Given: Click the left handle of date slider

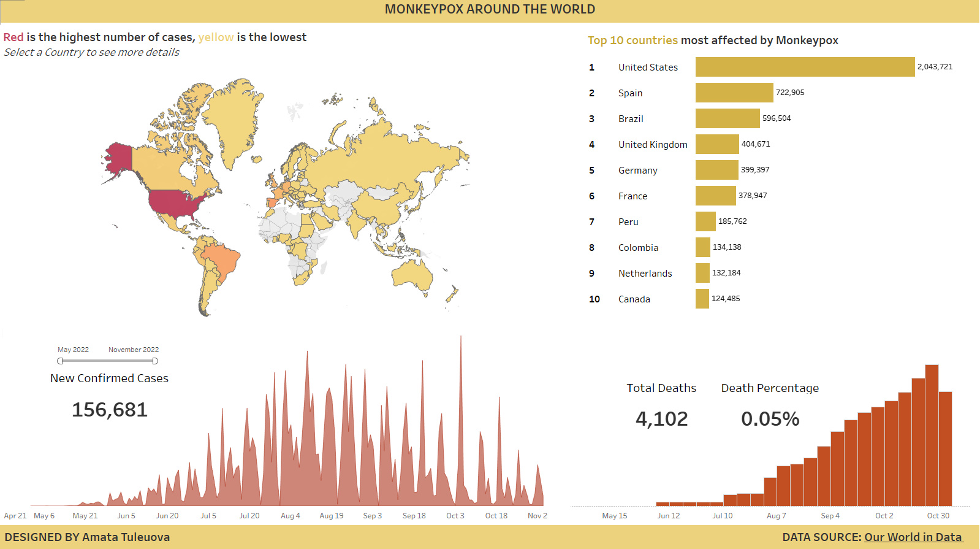Looking at the screenshot, I should tap(60, 361).
